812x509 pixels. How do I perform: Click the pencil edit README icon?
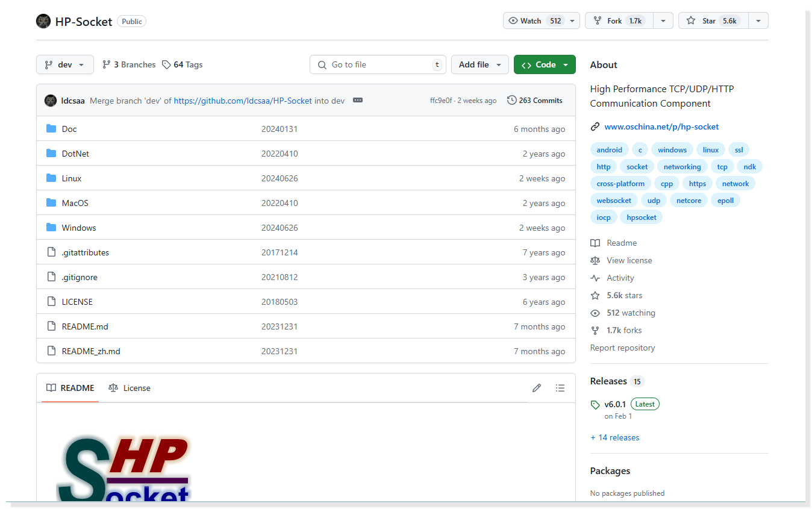click(537, 388)
